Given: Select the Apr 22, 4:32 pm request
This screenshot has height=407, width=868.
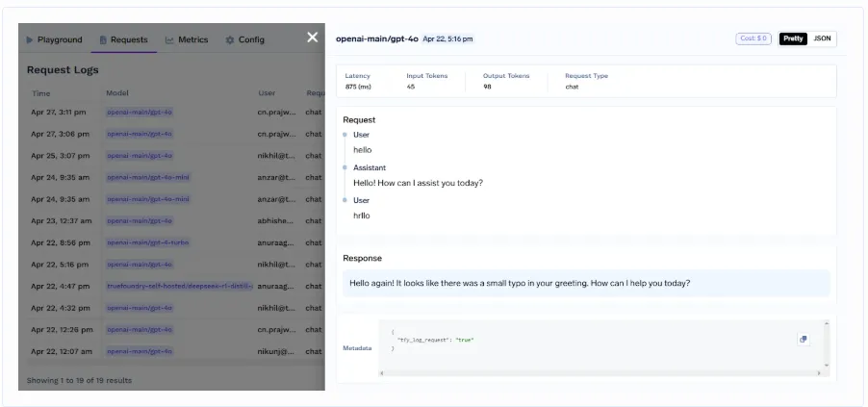Looking at the screenshot, I should tap(171, 308).
